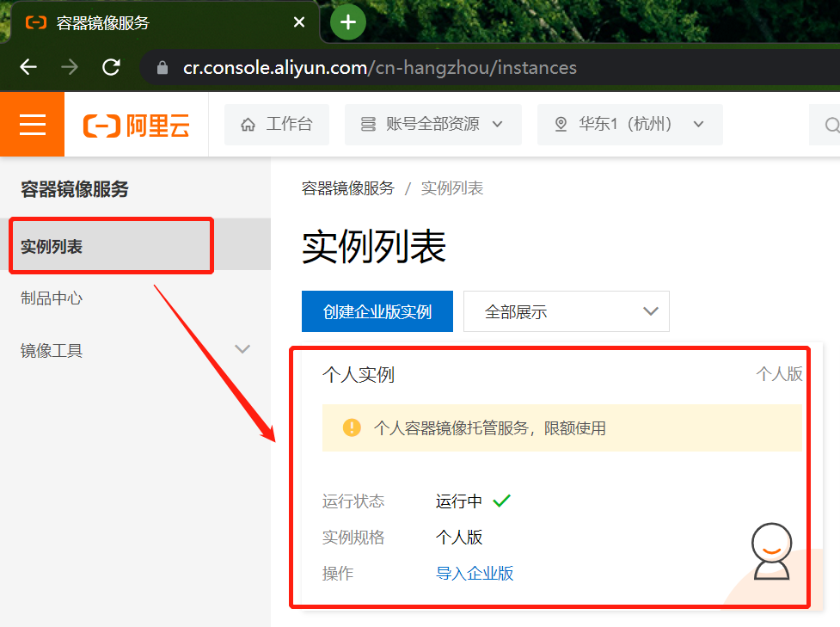
Task: Click the 运行中 status text
Action: coord(459,501)
